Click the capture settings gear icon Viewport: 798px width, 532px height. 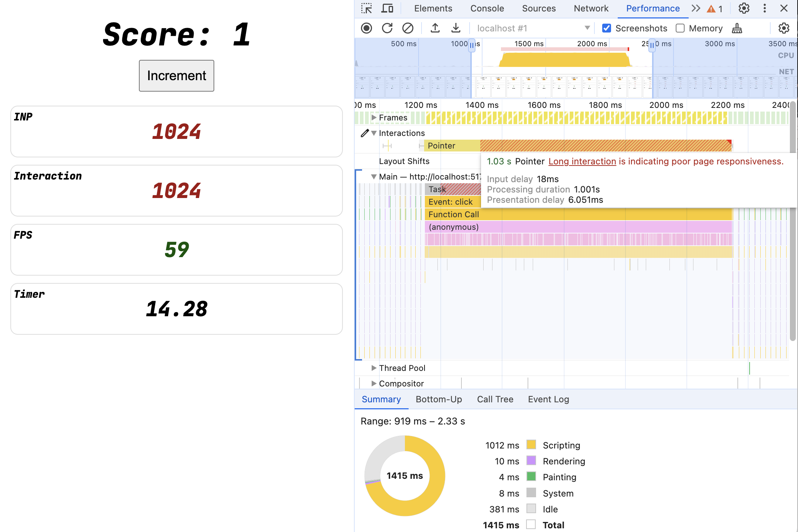pyautogui.click(x=787, y=27)
